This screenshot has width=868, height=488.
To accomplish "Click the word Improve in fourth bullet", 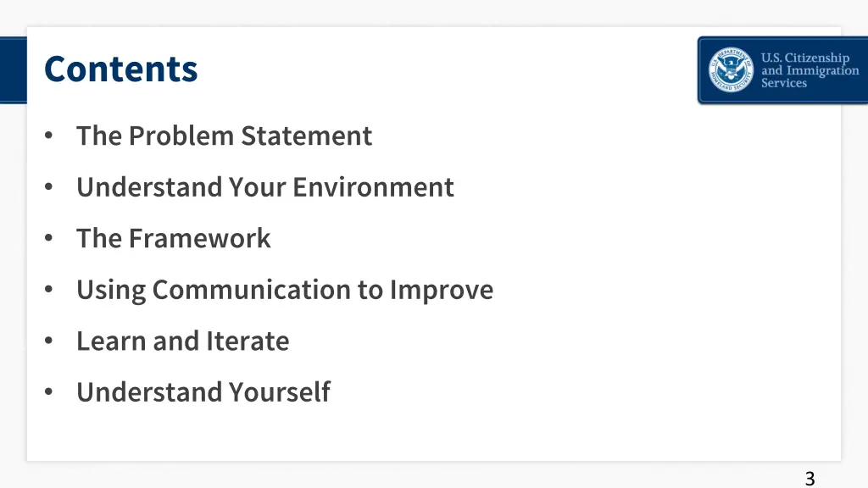I will click(441, 290).
